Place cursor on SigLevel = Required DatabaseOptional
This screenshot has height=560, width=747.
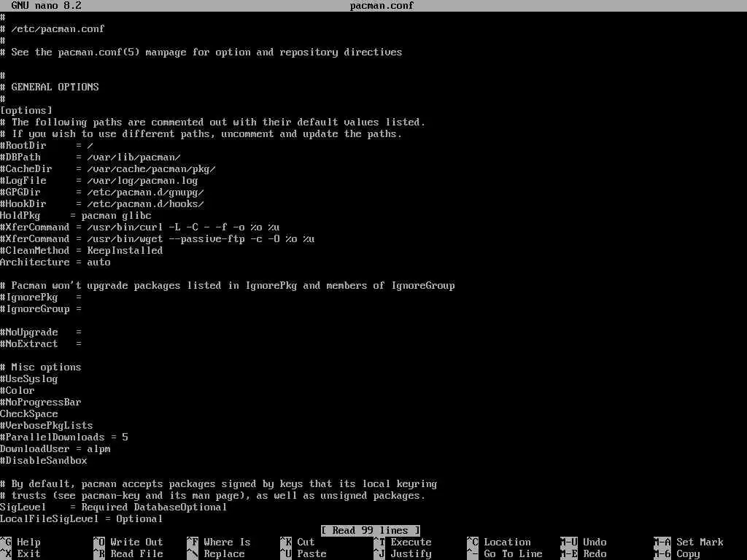coord(114,507)
